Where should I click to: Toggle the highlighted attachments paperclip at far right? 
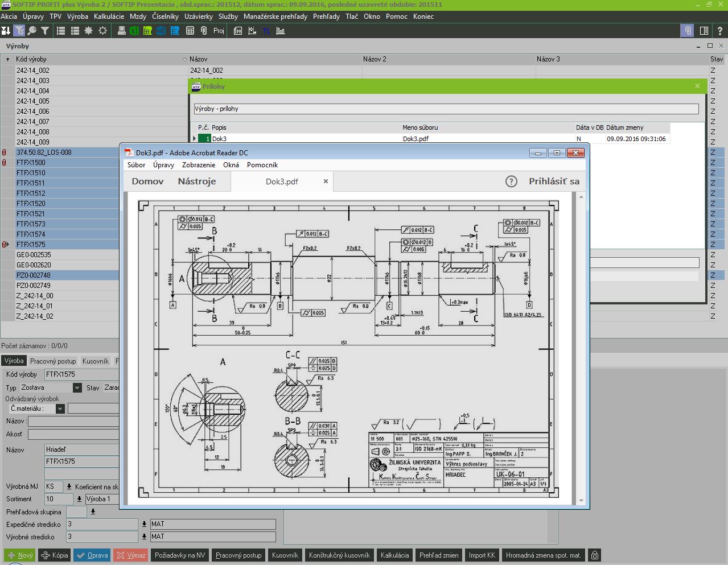point(688,31)
